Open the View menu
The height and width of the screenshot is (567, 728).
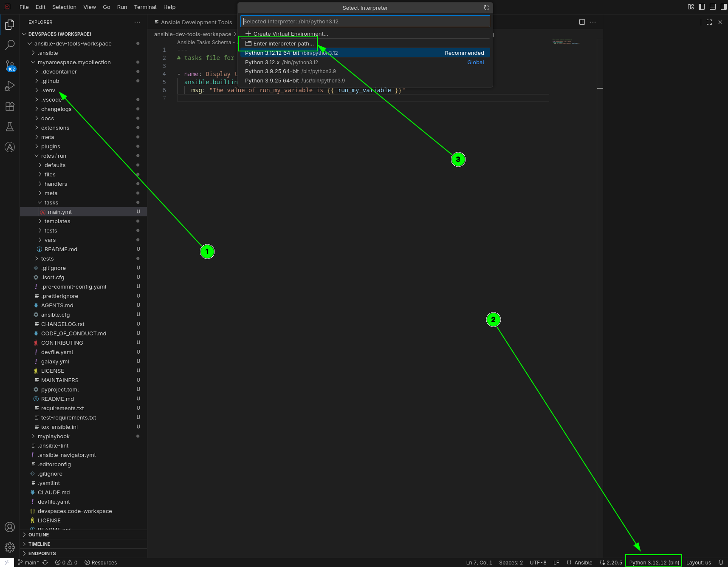pyautogui.click(x=90, y=7)
